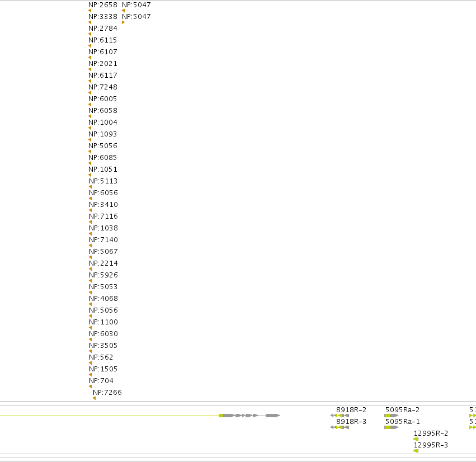Click the NP:6005 feature label
The image size is (476, 462).
(x=102, y=99)
